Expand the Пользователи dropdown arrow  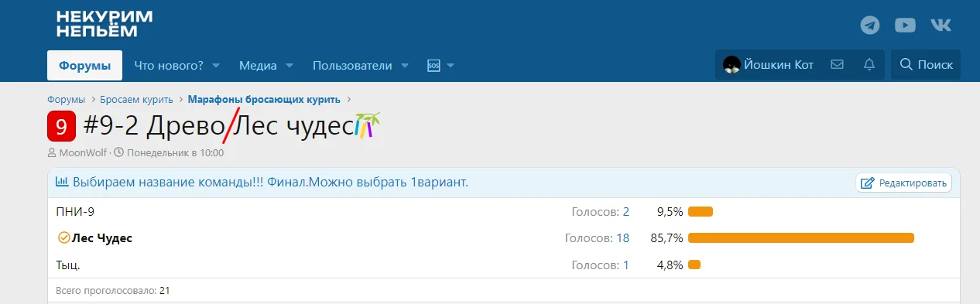[x=404, y=66]
